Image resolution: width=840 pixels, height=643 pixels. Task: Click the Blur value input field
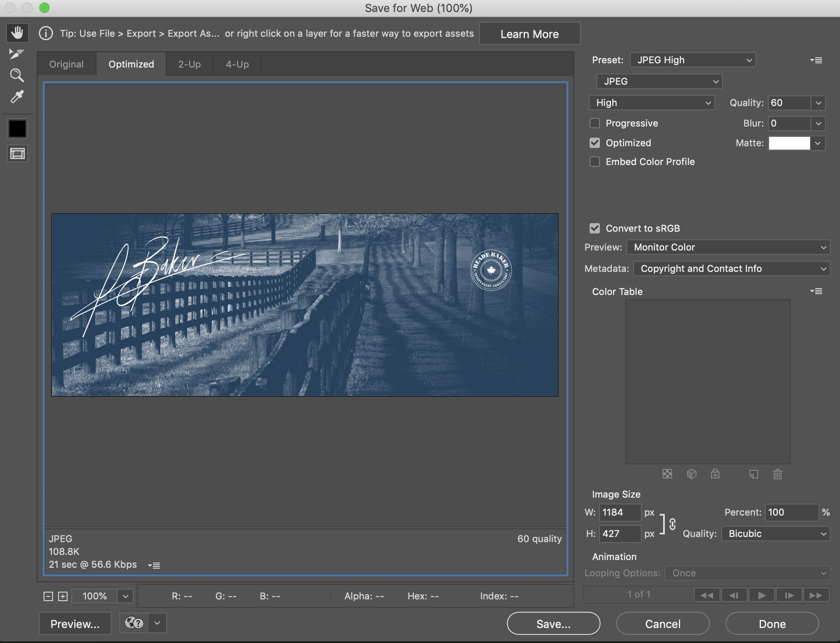pyautogui.click(x=789, y=124)
